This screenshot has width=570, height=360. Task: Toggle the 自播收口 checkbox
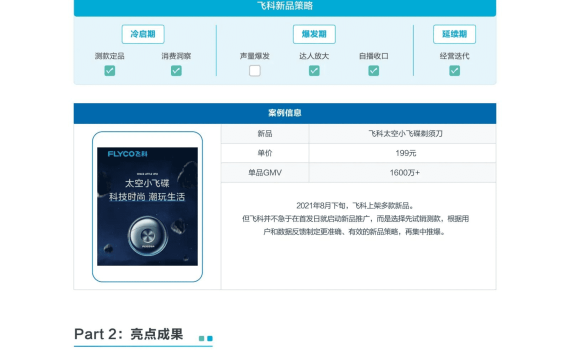(373, 71)
